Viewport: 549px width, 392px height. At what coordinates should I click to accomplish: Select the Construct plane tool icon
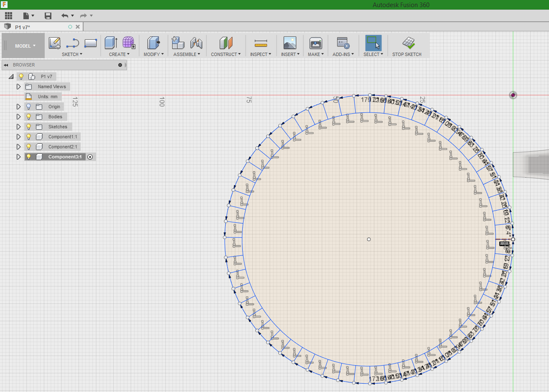click(x=226, y=43)
